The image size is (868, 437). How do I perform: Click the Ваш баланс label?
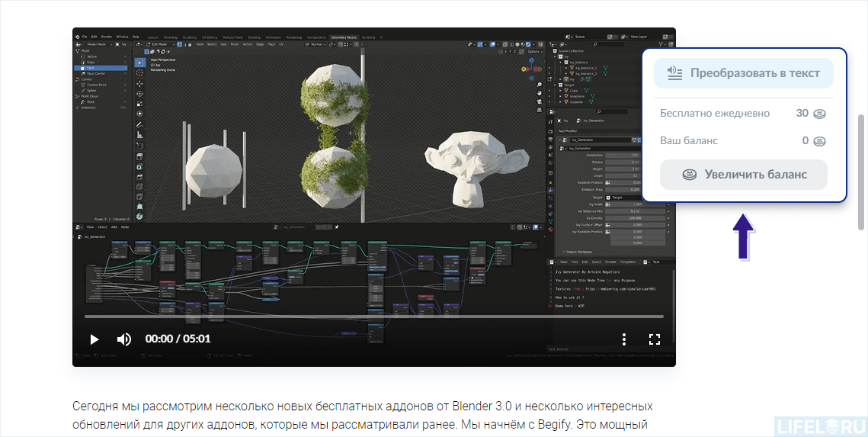tap(689, 140)
